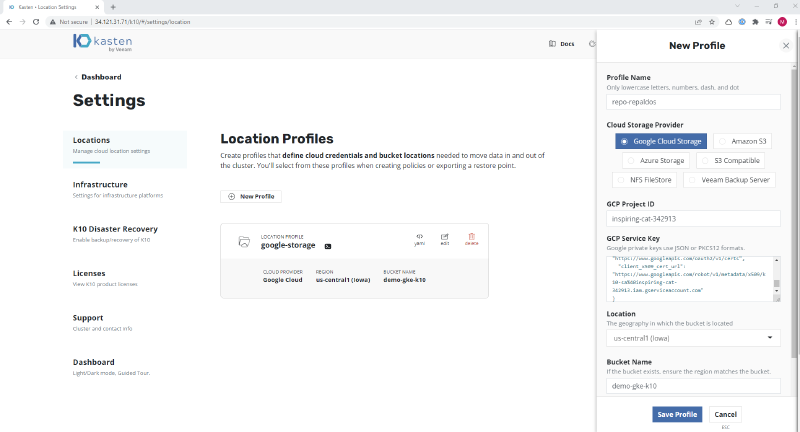The image size is (800, 432).
Task: Select Google Cloud Storage provider
Action: click(661, 141)
